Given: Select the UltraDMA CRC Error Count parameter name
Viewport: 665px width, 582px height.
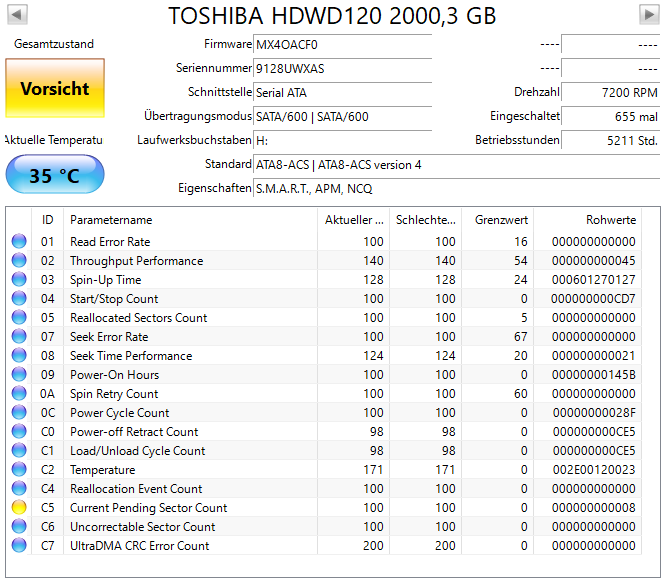Looking at the screenshot, I should click(x=140, y=546).
